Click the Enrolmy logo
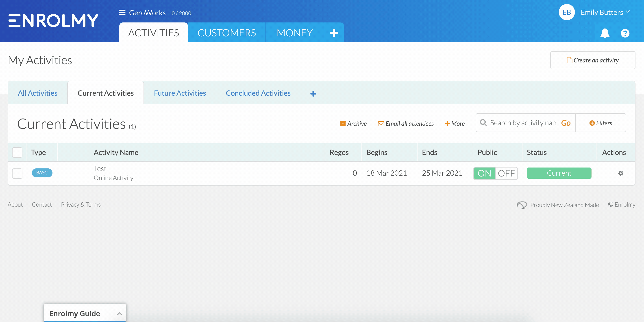644x322 pixels. point(53,20)
